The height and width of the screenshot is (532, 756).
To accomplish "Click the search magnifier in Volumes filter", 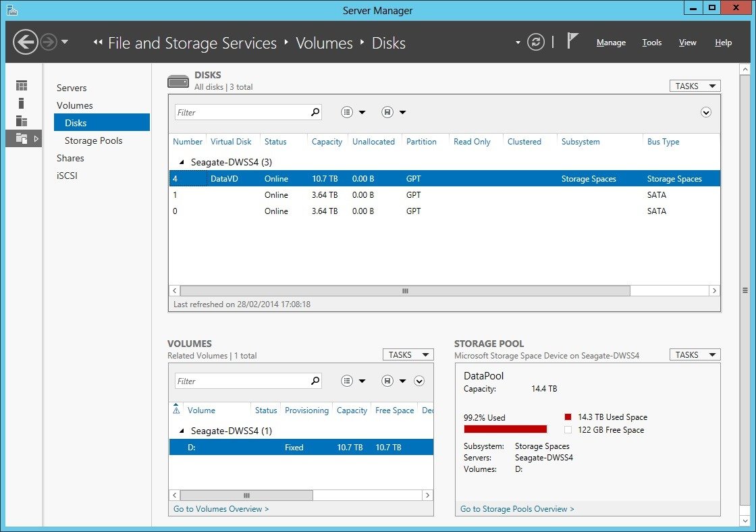I will 315,381.
